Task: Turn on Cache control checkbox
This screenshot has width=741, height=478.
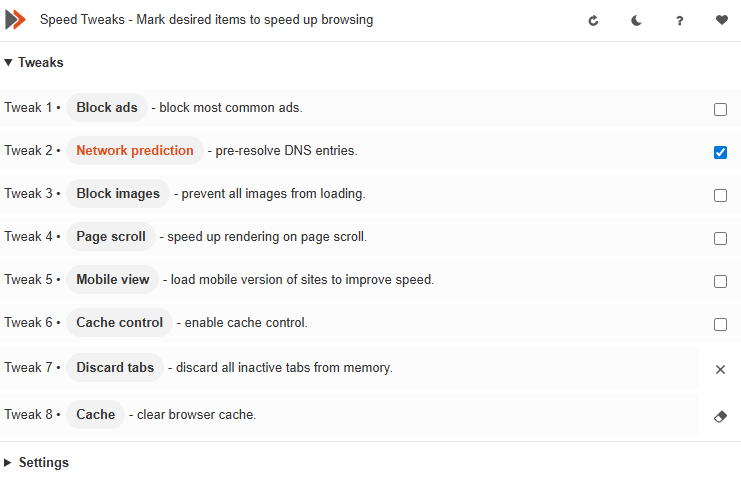Action: 720,324
